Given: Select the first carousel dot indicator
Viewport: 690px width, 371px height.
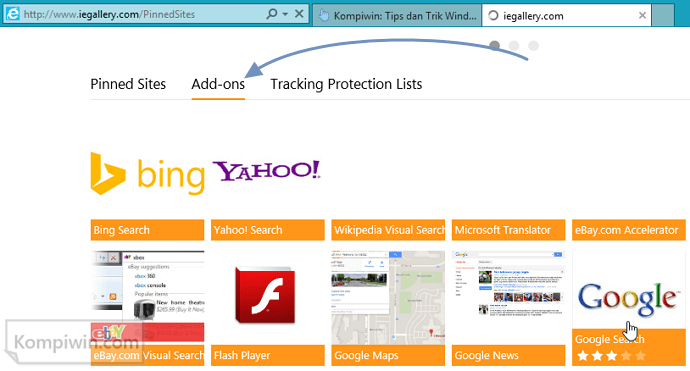Looking at the screenshot, I should [x=495, y=45].
